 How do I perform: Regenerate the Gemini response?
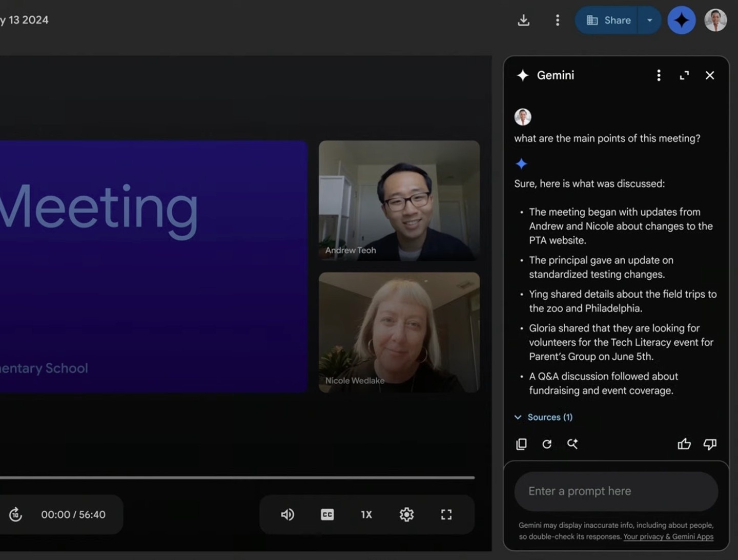[x=547, y=444]
